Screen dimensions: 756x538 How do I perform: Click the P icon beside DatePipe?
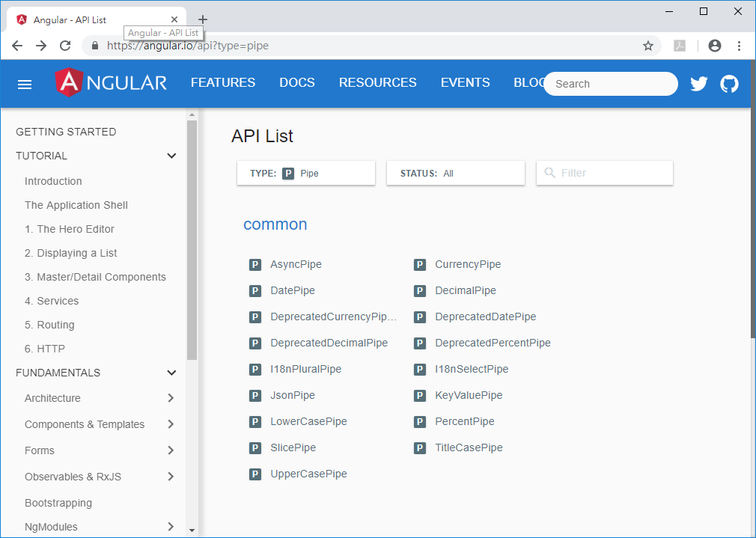pos(255,290)
